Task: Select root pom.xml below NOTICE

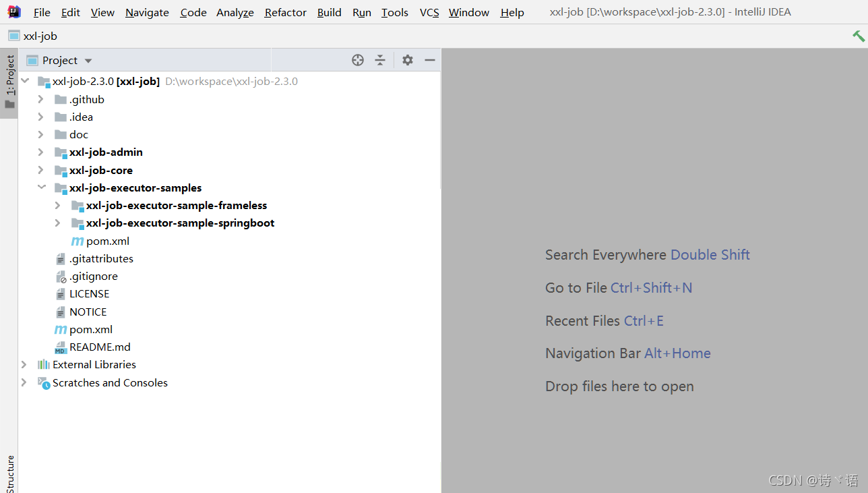Action: click(x=91, y=329)
